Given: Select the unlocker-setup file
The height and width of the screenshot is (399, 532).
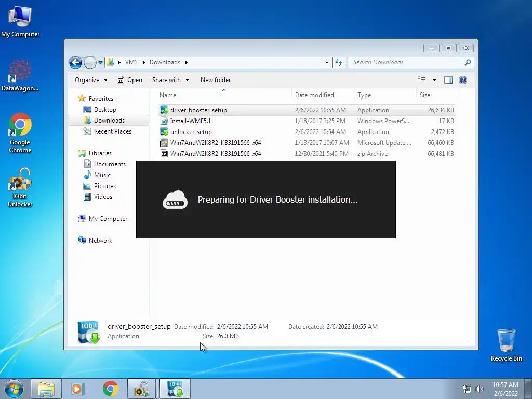Looking at the screenshot, I should 307,131.
